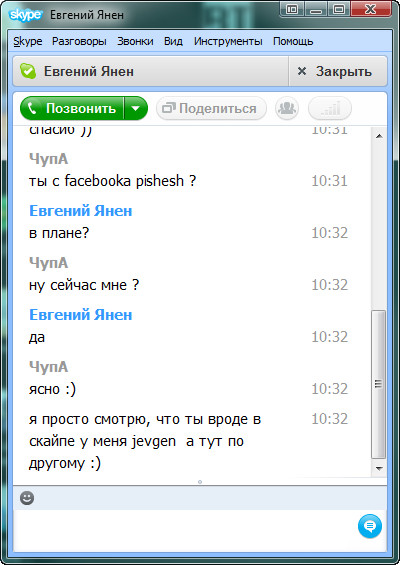Click sender name ЧупА above "ясно :)"

[48, 367]
